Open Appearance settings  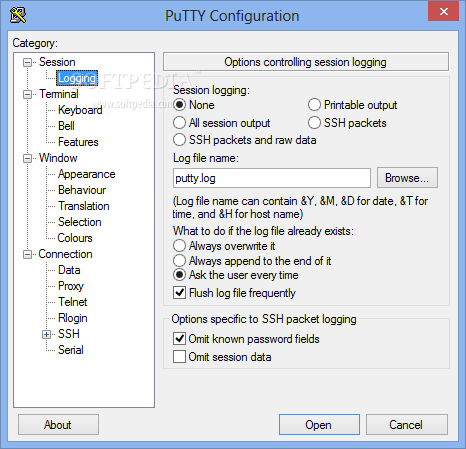click(86, 174)
